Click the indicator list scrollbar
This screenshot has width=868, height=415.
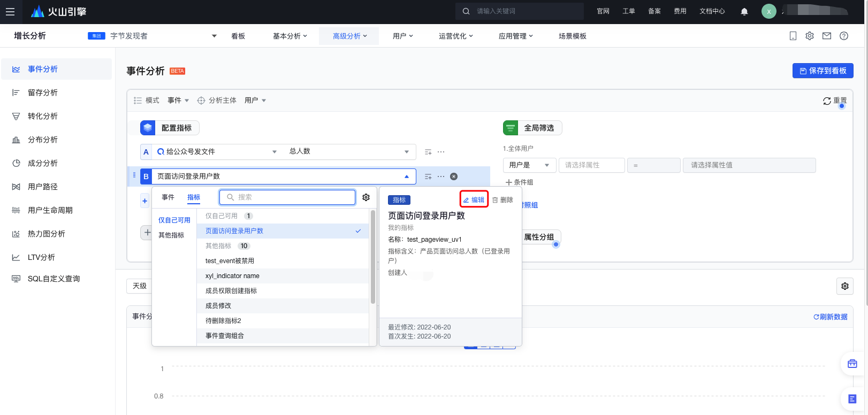tap(373, 257)
